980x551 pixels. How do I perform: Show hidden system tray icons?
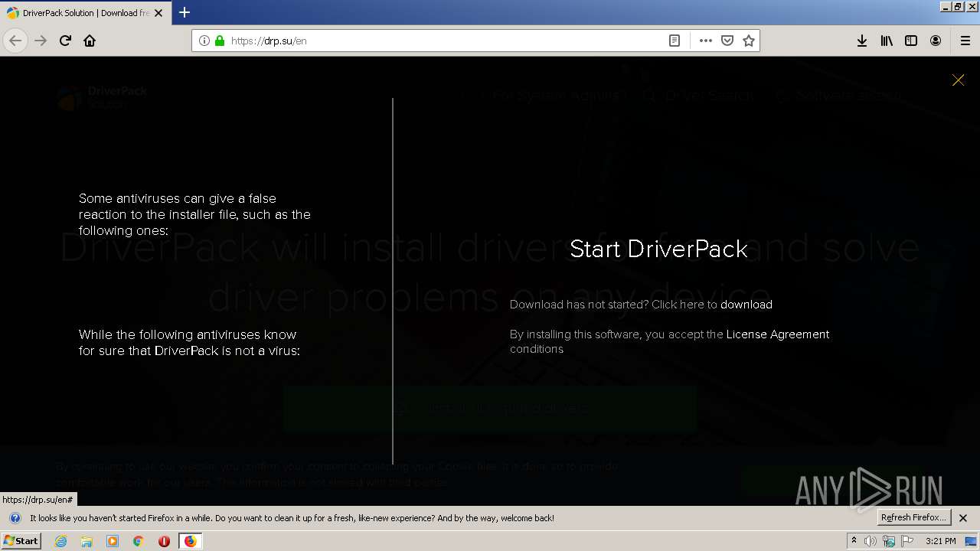(854, 541)
